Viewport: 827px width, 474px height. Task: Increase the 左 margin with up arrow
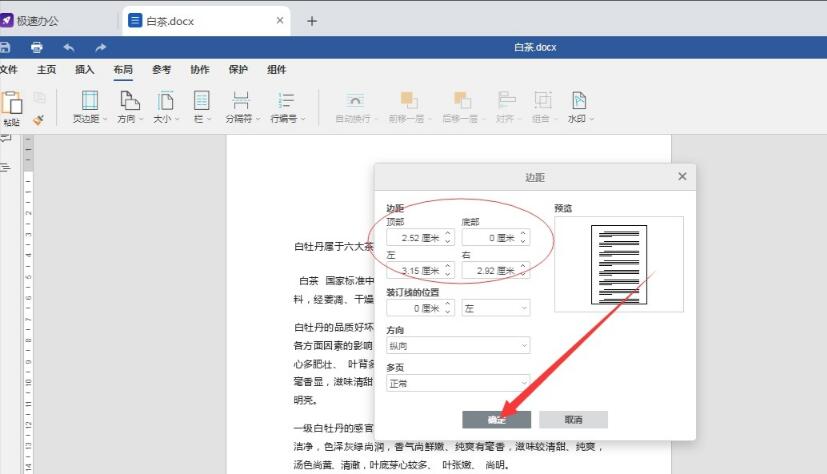(448, 266)
